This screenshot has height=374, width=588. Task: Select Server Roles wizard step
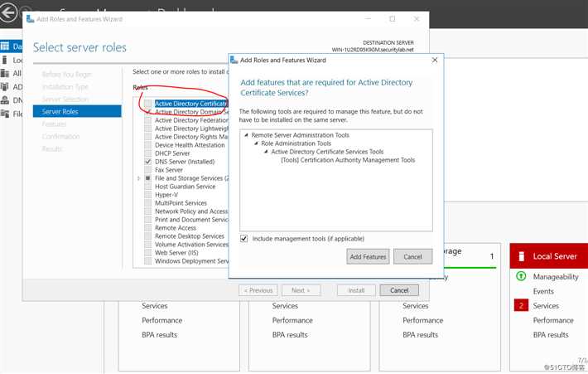pyautogui.click(x=77, y=111)
